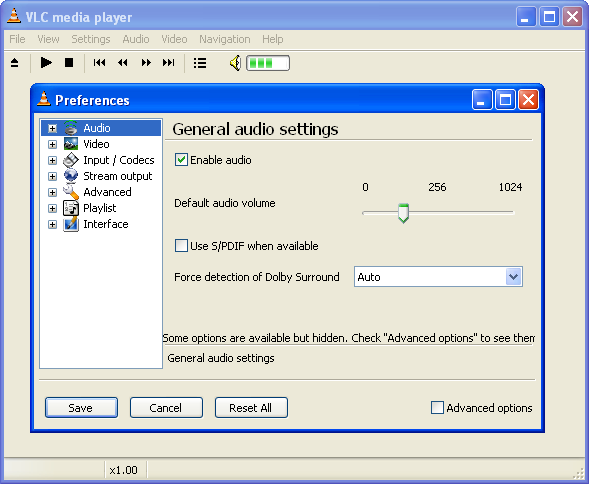Image resolution: width=589 pixels, height=484 pixels.
Task: Click the 256 volume scale label
Action: coord(437,187)
